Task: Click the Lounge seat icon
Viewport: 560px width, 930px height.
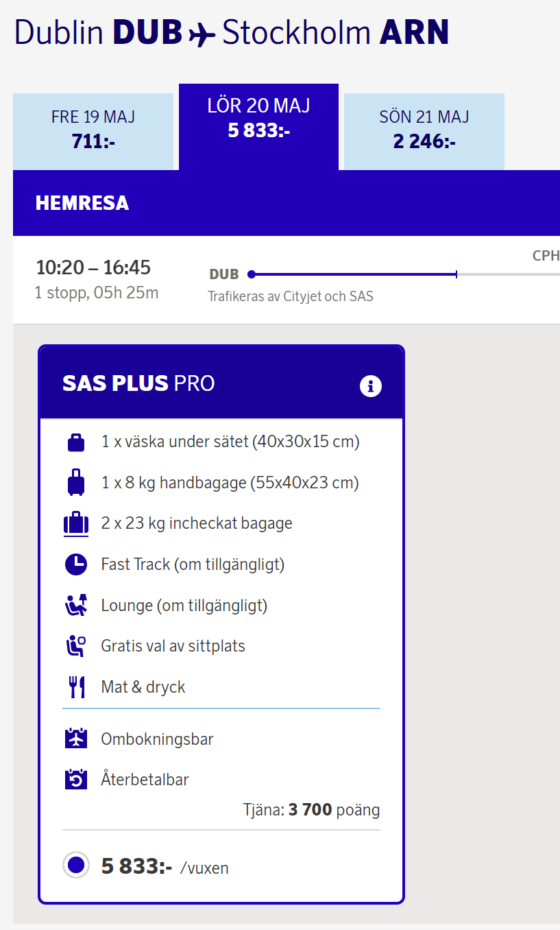Action: [x=76, y=606]
